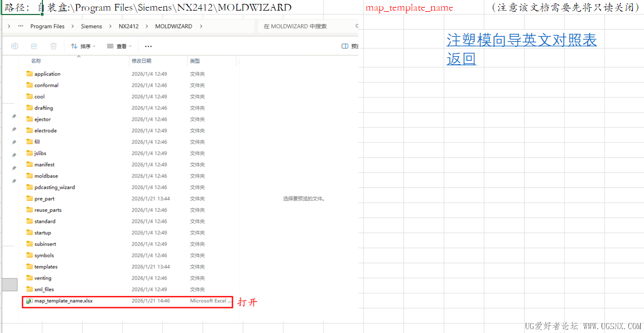Viewport: 644px width, 333px height.
Task: Click 文件夹 type text for xml_files row
Action: 197,289
